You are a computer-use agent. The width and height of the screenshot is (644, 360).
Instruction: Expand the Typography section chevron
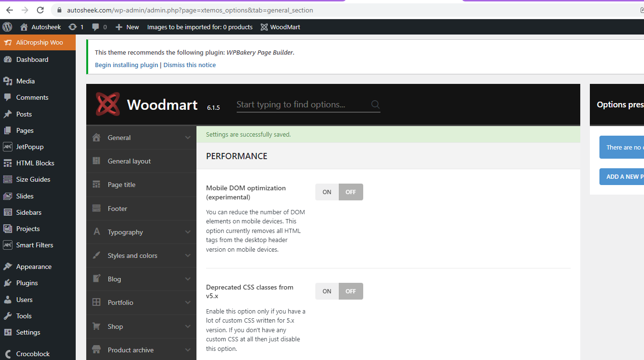[188, 232]
